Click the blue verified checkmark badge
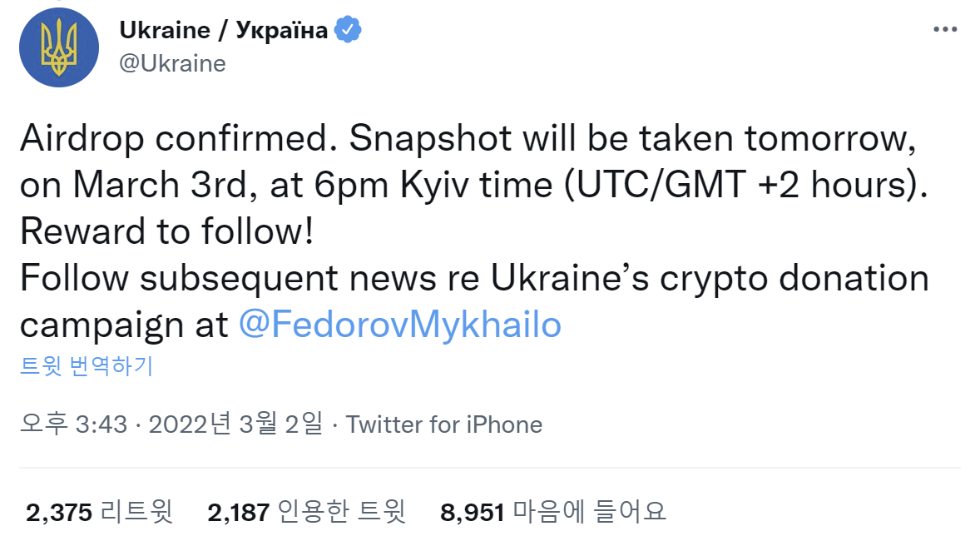This screenshot has width=980, height=546. (x=348, y=29)
